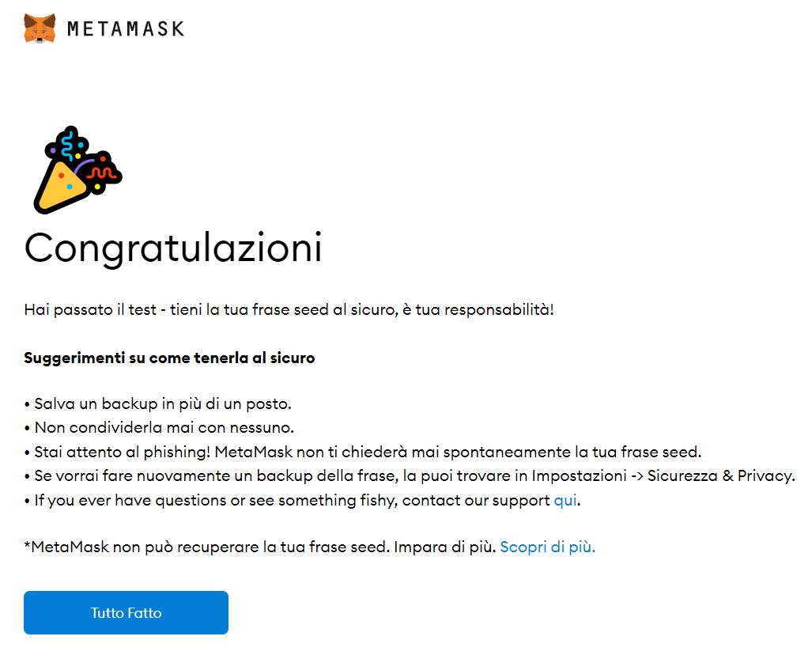Select the Congratulazioni heading

[173, 248]
